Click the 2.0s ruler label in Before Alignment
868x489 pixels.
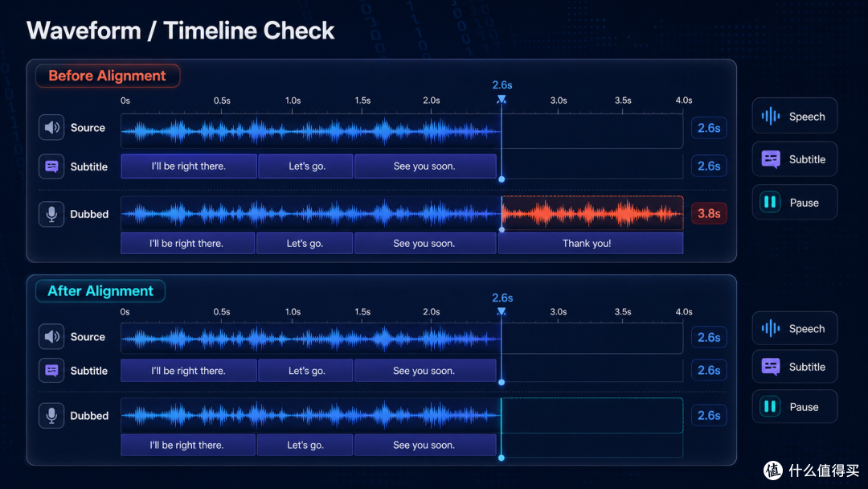click(432, 101)
